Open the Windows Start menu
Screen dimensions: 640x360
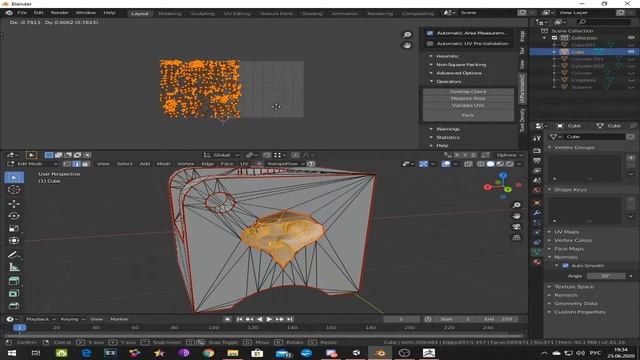[12, 353]
